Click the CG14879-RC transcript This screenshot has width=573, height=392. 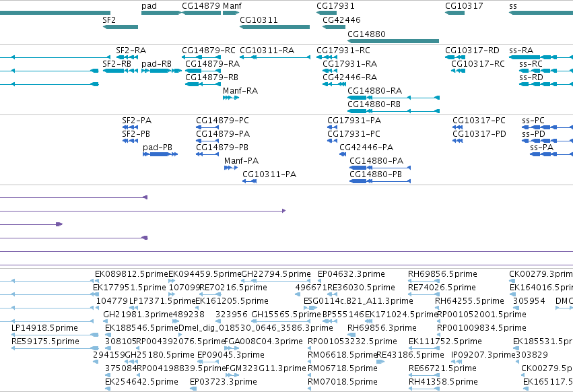tap(201, 57)
